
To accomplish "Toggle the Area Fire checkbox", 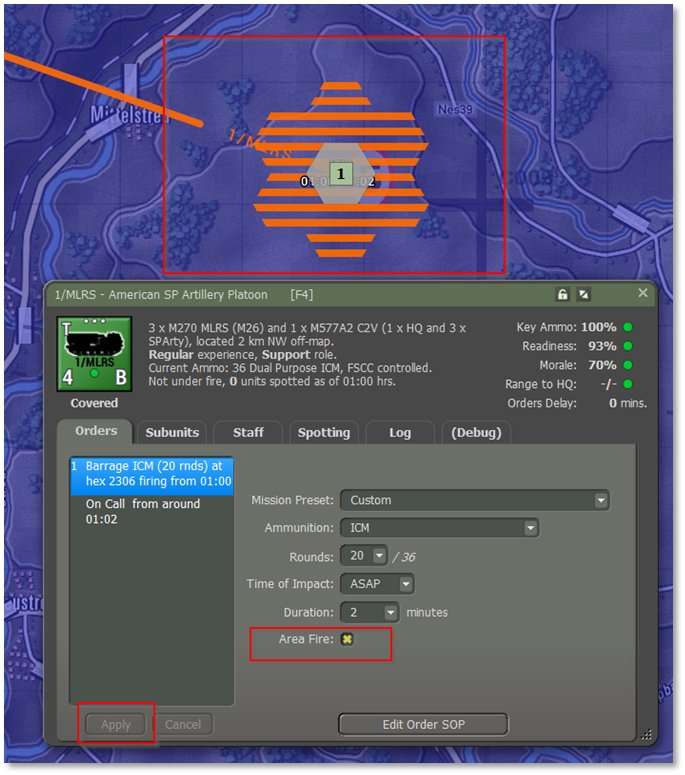I will click(347, 640).
